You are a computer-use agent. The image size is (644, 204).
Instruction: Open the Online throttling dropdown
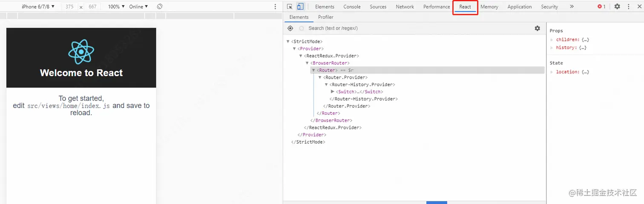coord(138,7)
